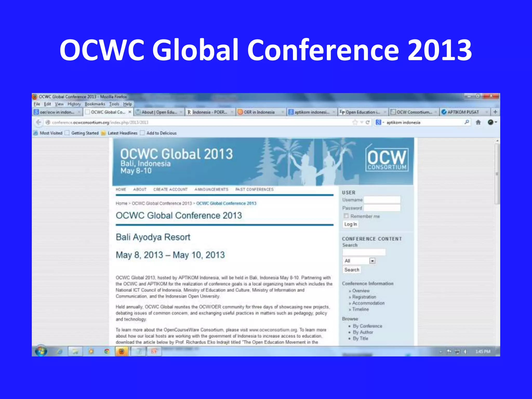
Task: Open Latest Headlines feed bookmark
Action: 119,133
